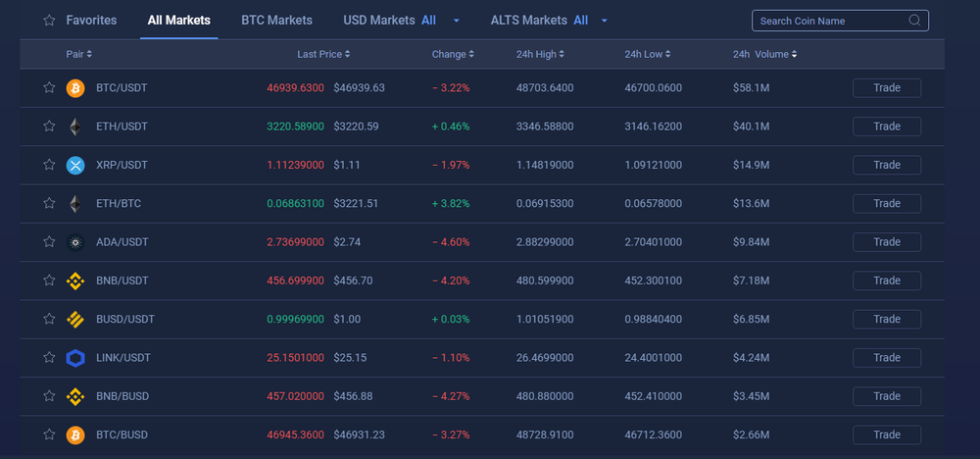Sort by Change column
Viewport: 980px width, 459px height.
tap(453, 54)
